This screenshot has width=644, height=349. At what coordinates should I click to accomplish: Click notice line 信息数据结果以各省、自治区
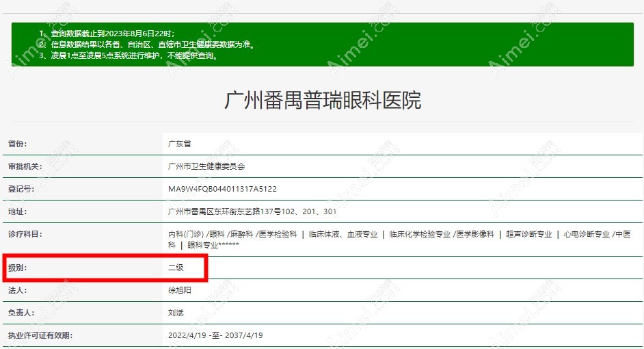pyautogui.click(x=147, y=44)
